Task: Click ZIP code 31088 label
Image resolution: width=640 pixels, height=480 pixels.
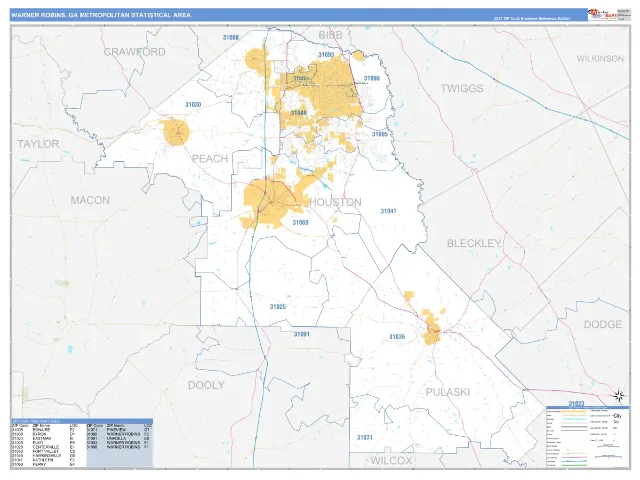Action: 298,113
